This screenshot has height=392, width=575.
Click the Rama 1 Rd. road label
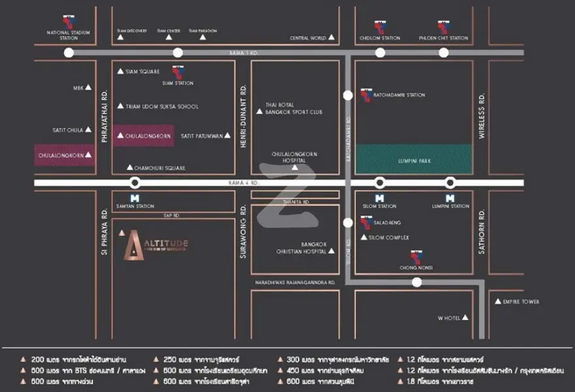tap(244, 53)
